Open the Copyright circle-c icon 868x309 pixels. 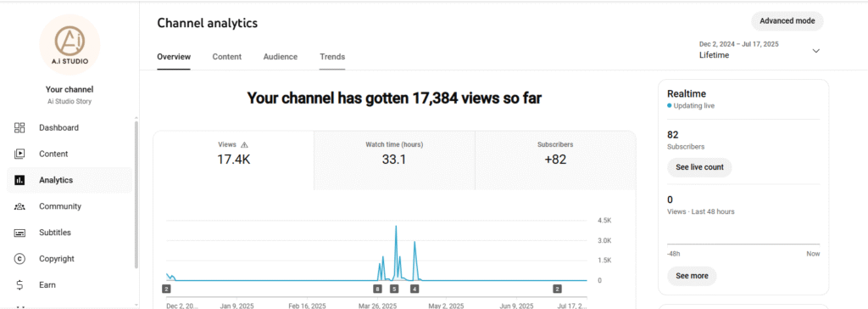pos(19,259)
